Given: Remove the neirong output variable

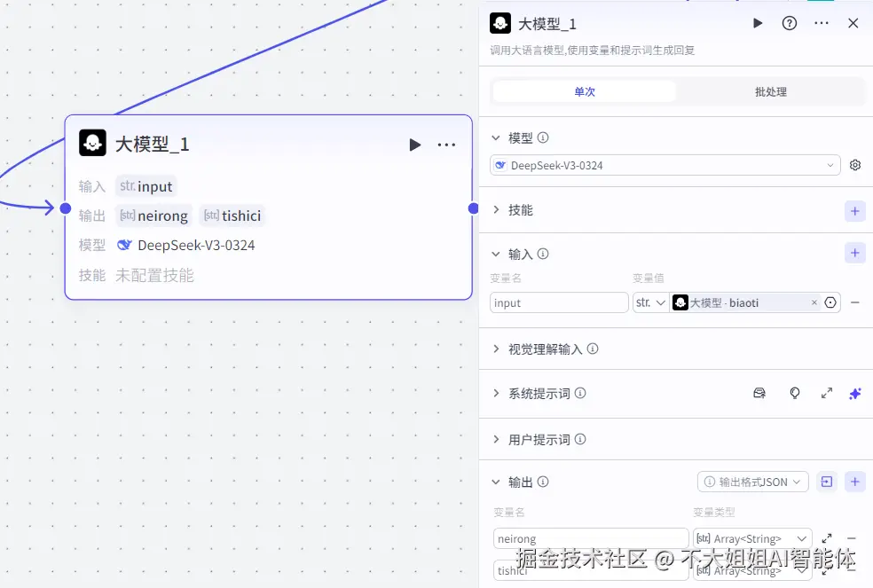Looking at the screenshot, I should tap(852, 538).
